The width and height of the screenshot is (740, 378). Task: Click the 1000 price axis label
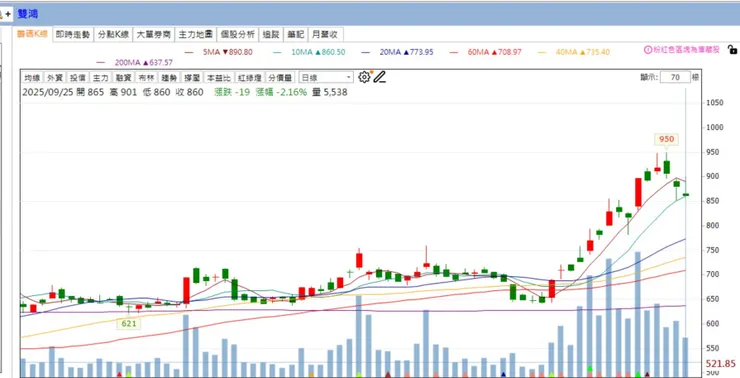(x=715, y=127)
